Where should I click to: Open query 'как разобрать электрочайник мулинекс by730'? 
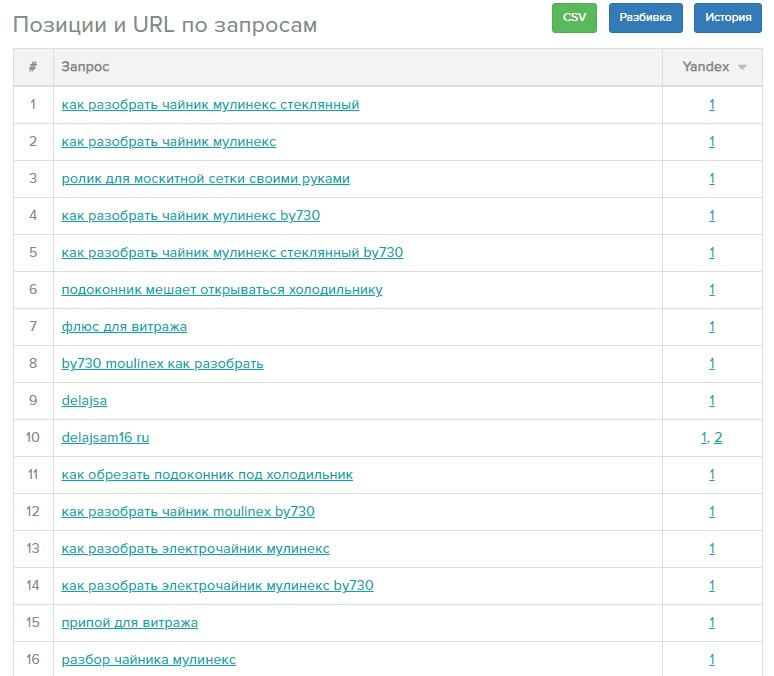217,586
